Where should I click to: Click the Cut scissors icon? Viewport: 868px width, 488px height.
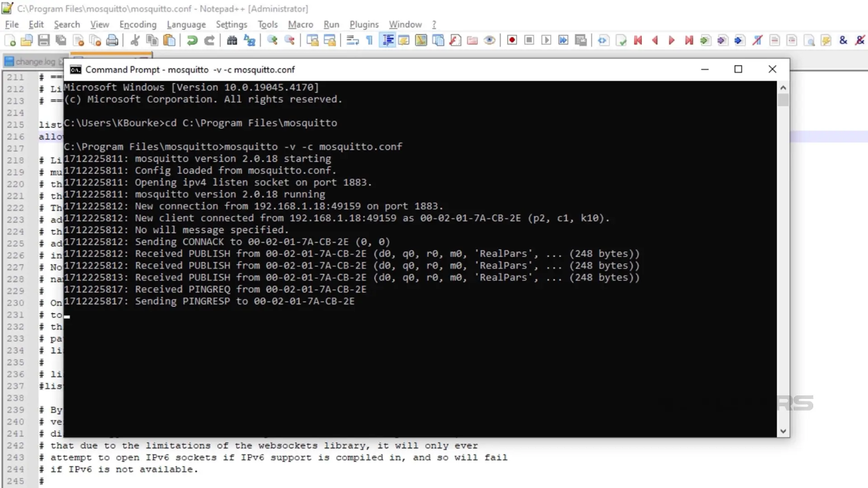point(135,41)
